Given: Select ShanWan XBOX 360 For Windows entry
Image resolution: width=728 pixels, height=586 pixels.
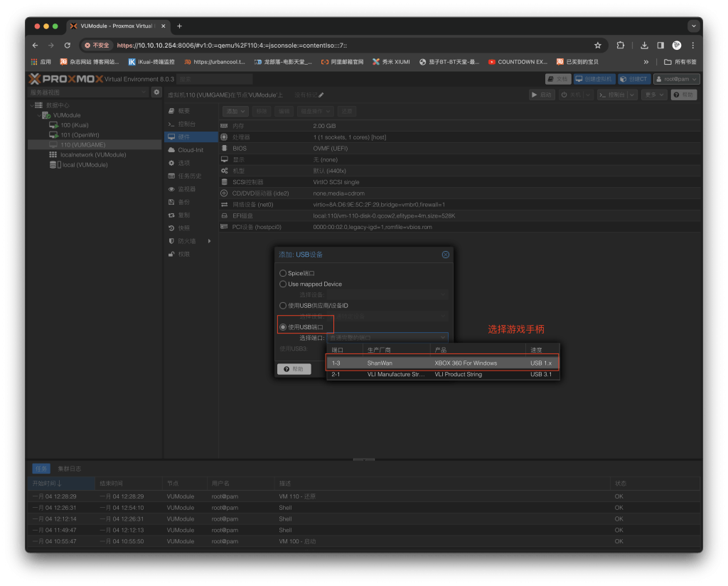Looking at the screenshot, I should point(442,363).
